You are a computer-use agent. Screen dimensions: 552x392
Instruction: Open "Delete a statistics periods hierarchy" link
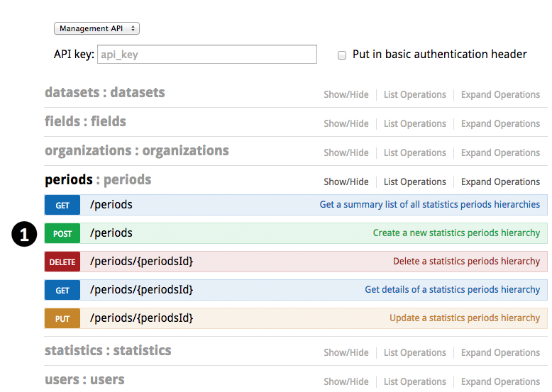tap(466, 261)
